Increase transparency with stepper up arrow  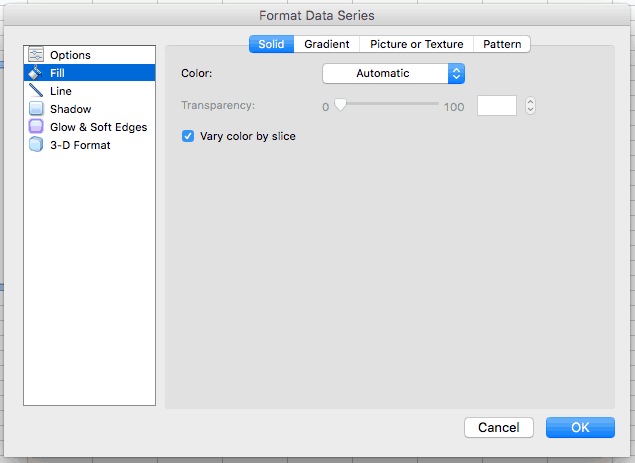coord(530,101)
